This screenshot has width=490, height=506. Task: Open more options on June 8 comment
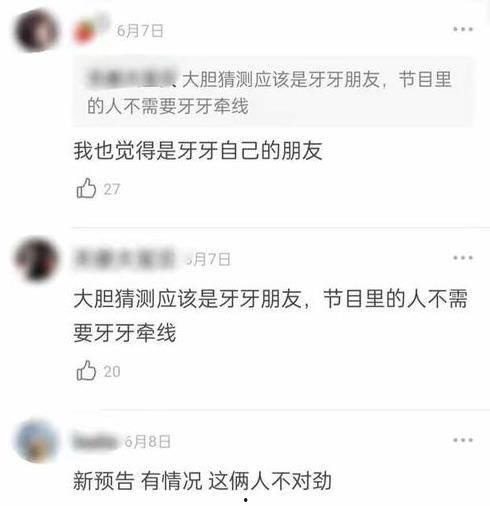tap(463, 440)
